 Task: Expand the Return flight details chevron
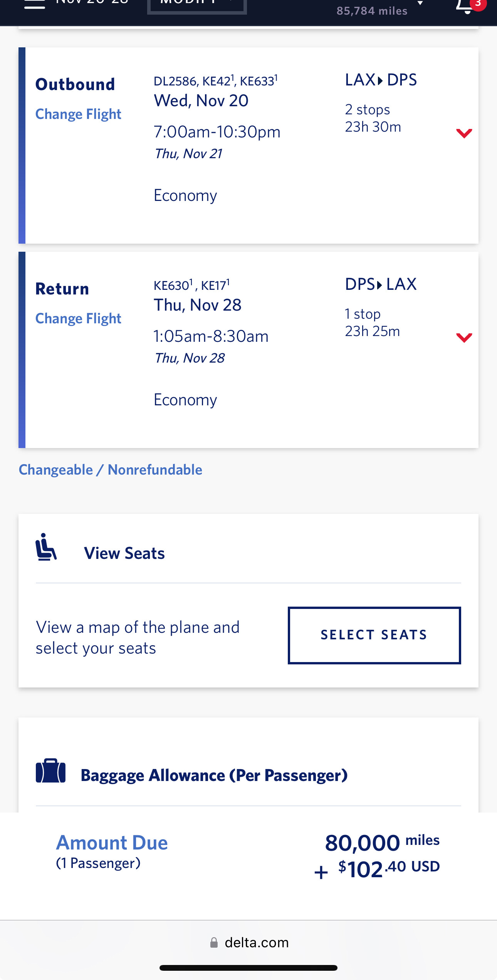pos(464,338)
